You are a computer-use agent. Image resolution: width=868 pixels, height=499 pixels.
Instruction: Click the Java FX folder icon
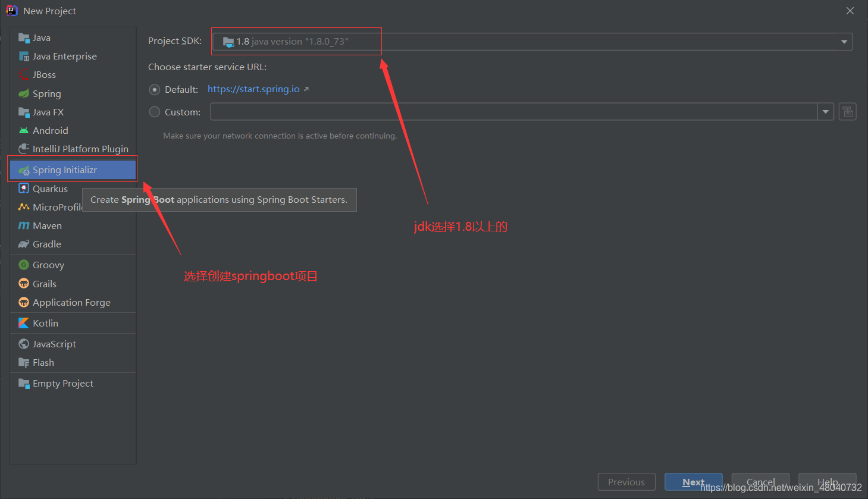coord(24,112)
